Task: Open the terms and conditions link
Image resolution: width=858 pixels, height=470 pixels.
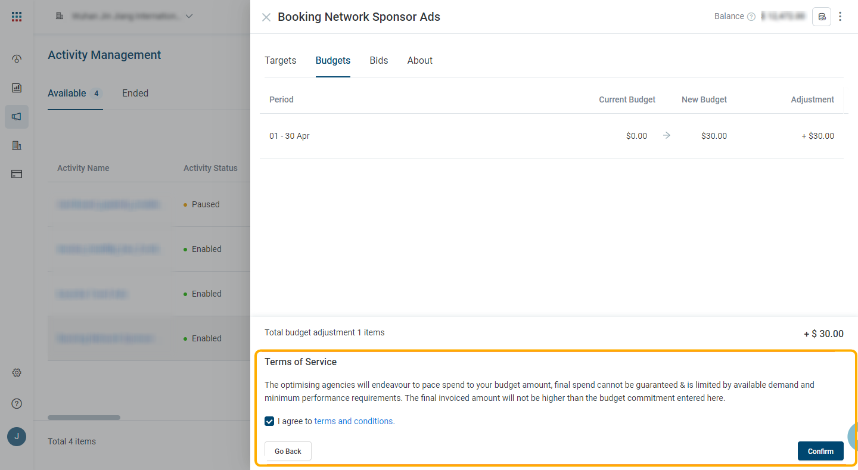Action: click(x=354, y=422)
